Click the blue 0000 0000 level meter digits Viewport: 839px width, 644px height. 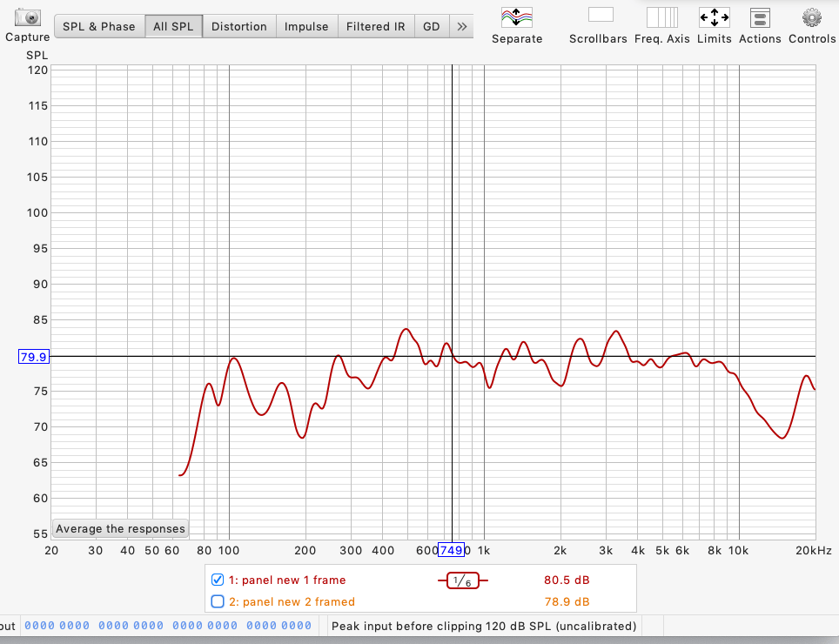click(x=168, y=625)
